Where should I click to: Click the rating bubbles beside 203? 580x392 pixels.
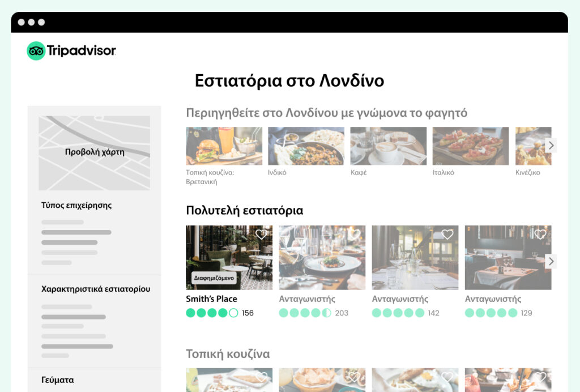click(x=305, y=313)
